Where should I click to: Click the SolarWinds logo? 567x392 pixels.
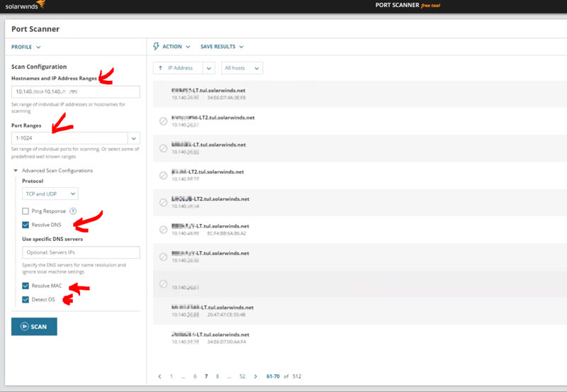pyautogui.click(x=26, y=5)
